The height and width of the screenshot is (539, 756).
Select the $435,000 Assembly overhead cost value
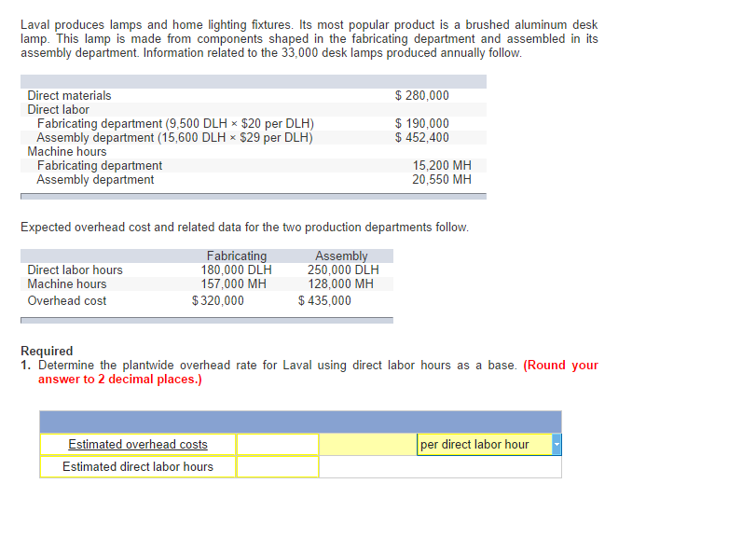click(x=324, y=301)
